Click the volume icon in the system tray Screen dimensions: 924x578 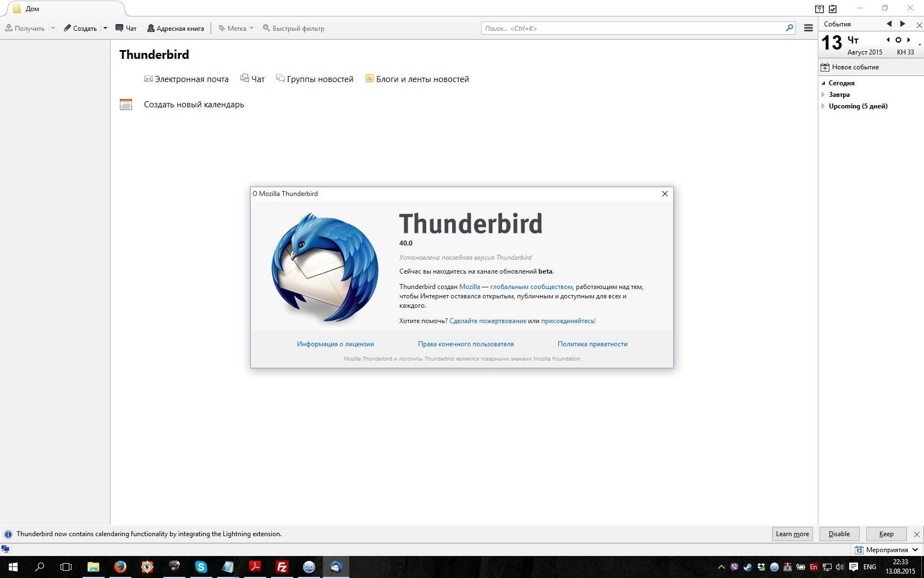pyautogui.click(x=840, y=567)
